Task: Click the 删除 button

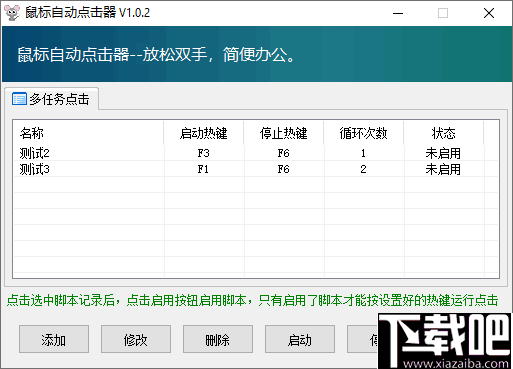Action: [218, 339]
